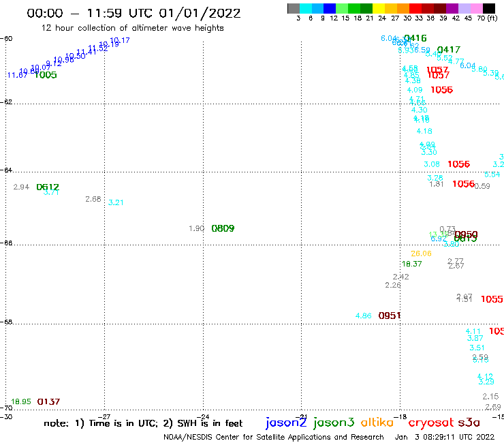Click the red time label "1055"

pyautogui.click(x=492, y=299)
